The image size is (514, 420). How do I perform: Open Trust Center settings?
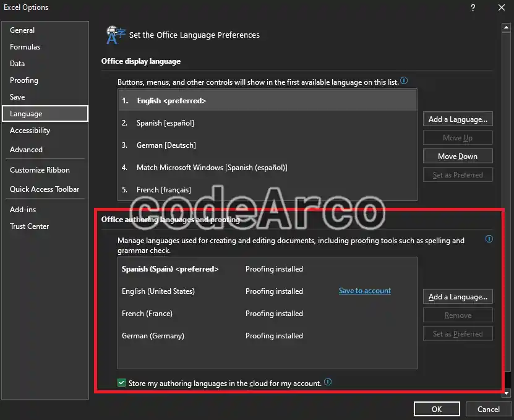click(45, 226)
